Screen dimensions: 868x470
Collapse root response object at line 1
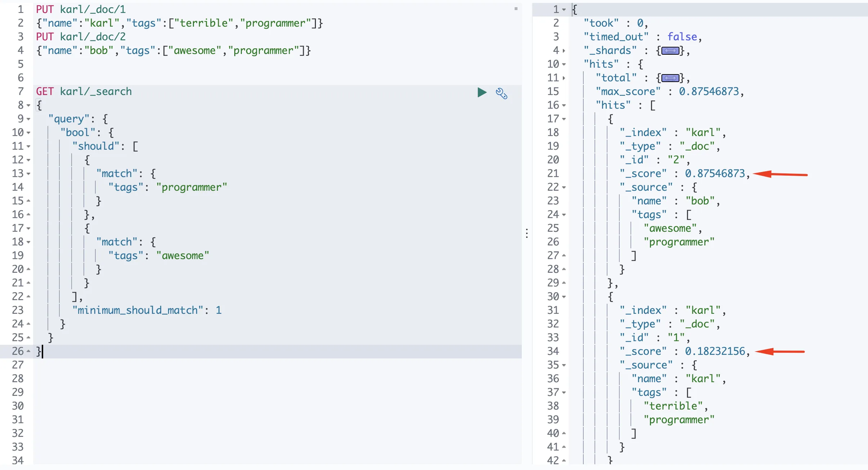point(564,10)
